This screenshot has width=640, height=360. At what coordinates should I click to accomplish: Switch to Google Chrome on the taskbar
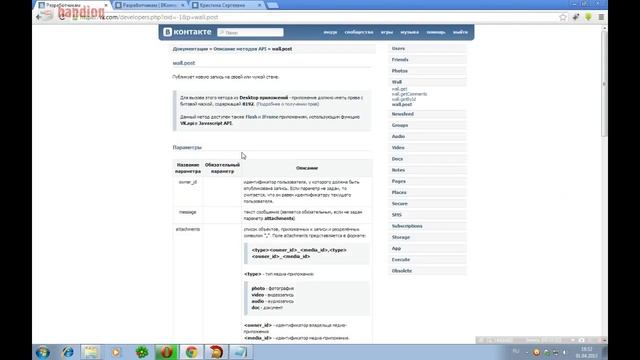coord(191,352)
